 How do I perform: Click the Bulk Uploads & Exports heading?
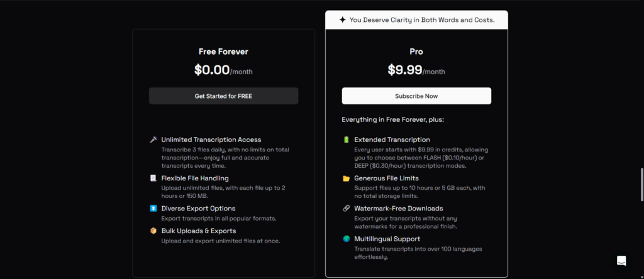(199, 231)
